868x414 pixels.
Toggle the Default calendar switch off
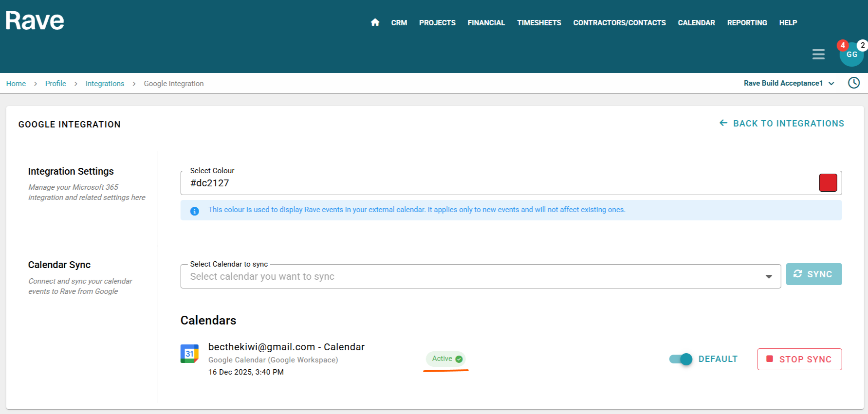[x=681, y=359]
